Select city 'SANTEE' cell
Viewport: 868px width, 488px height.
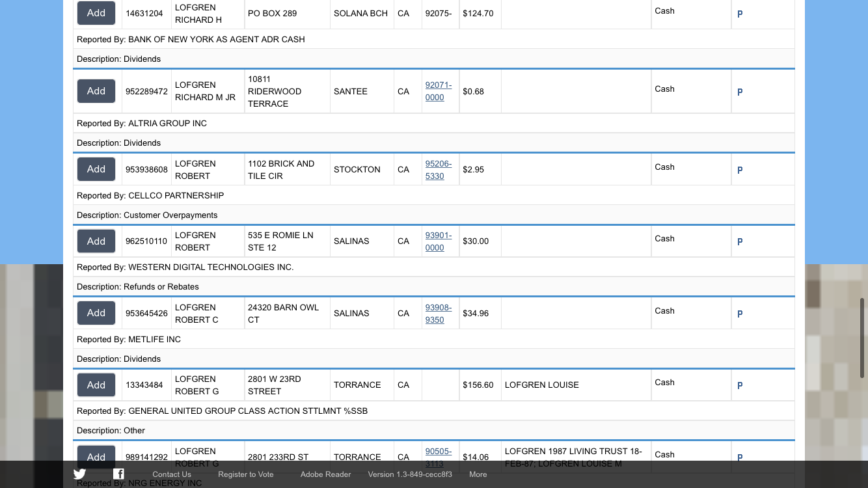coord(362,91)
